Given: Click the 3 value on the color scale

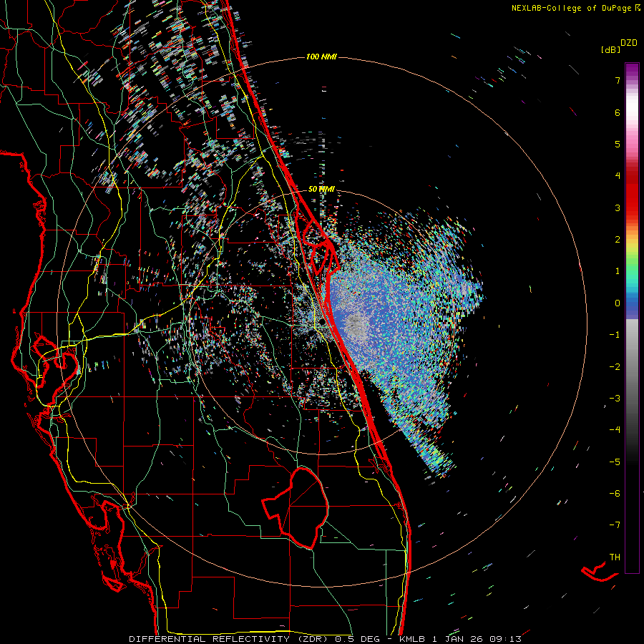Looking at the screenshot, I should [x=618, y=208].
